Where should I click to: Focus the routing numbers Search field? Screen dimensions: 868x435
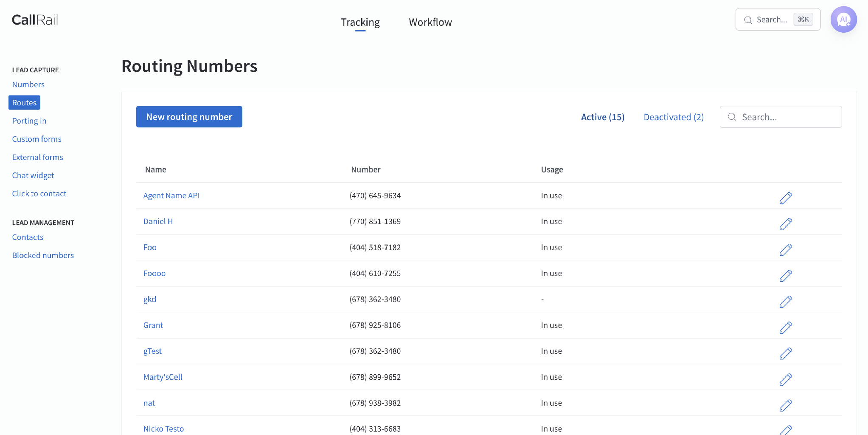781,117
